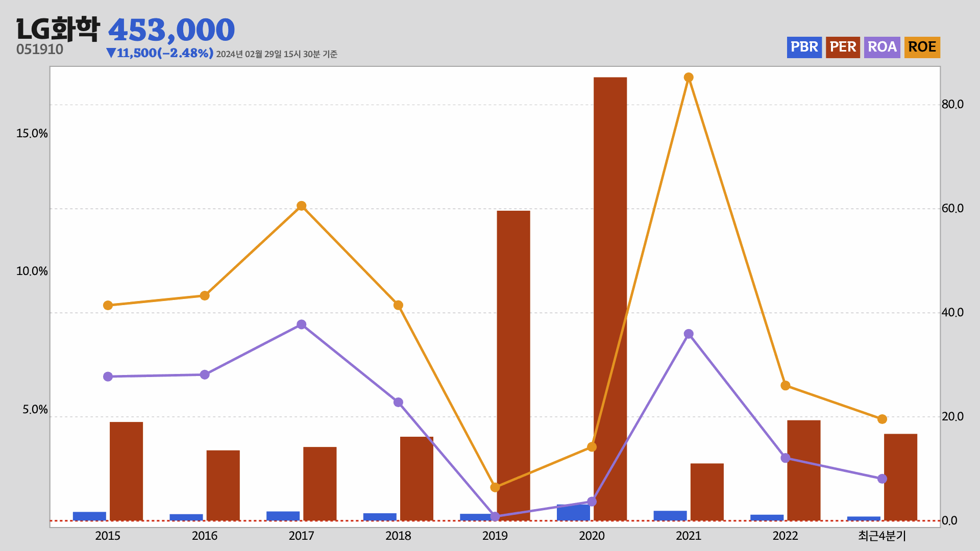Viewport: 980px width, 551px height.
Task: Click the 최근4분기 ROE data point
Action: coord(882,419)
